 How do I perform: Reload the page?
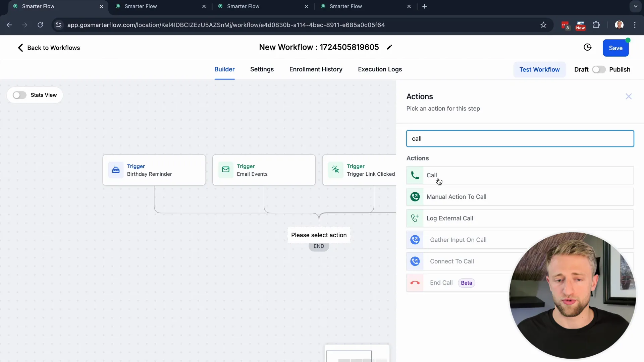click(40, 25)
